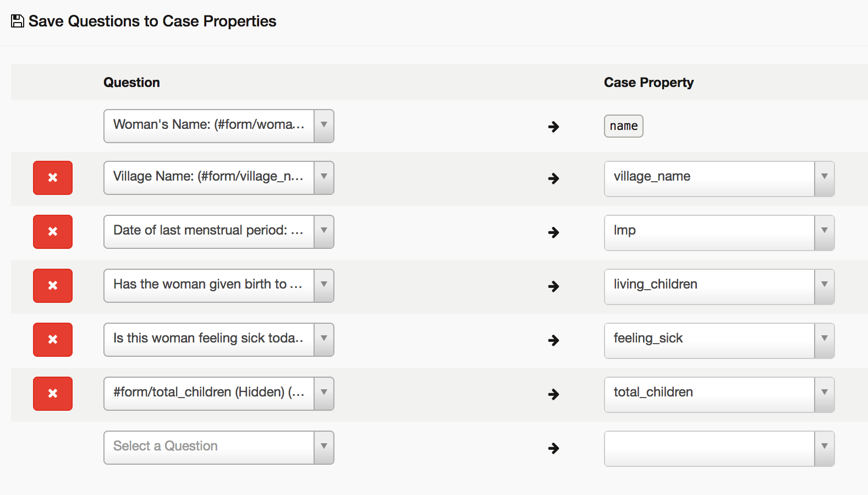Remove the total_children hidden value row

pyautogui.click(x=53, y=394)
